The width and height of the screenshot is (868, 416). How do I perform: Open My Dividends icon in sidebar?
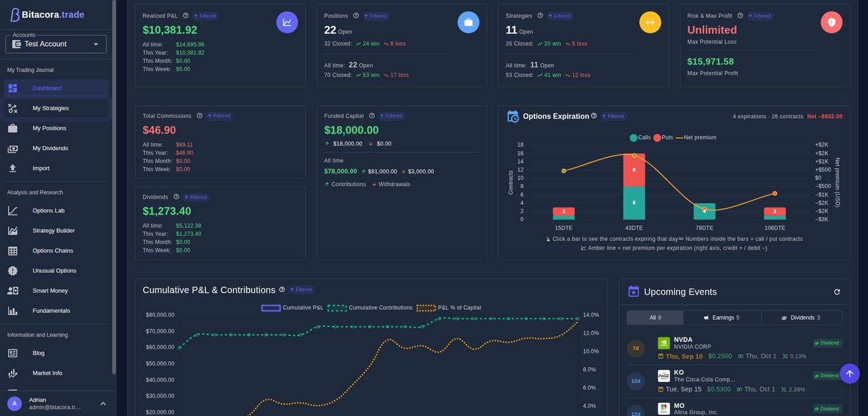(x=13, y=148)
